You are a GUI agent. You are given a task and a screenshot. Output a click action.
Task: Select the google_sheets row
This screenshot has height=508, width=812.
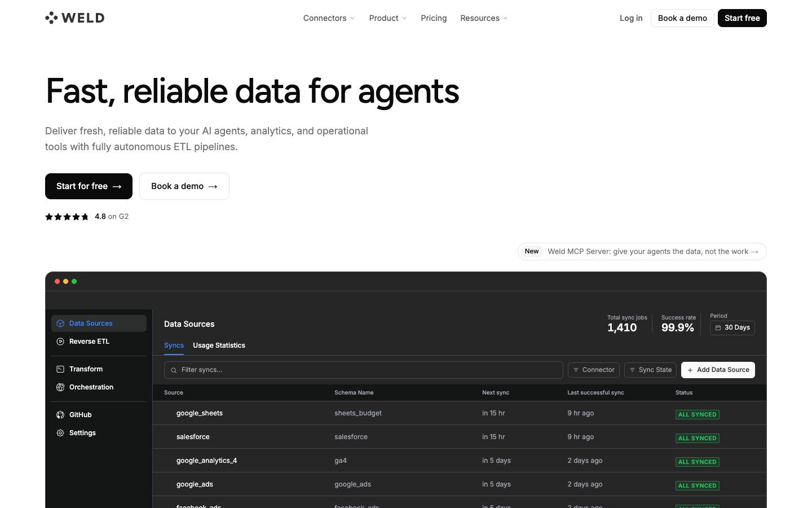460,413
